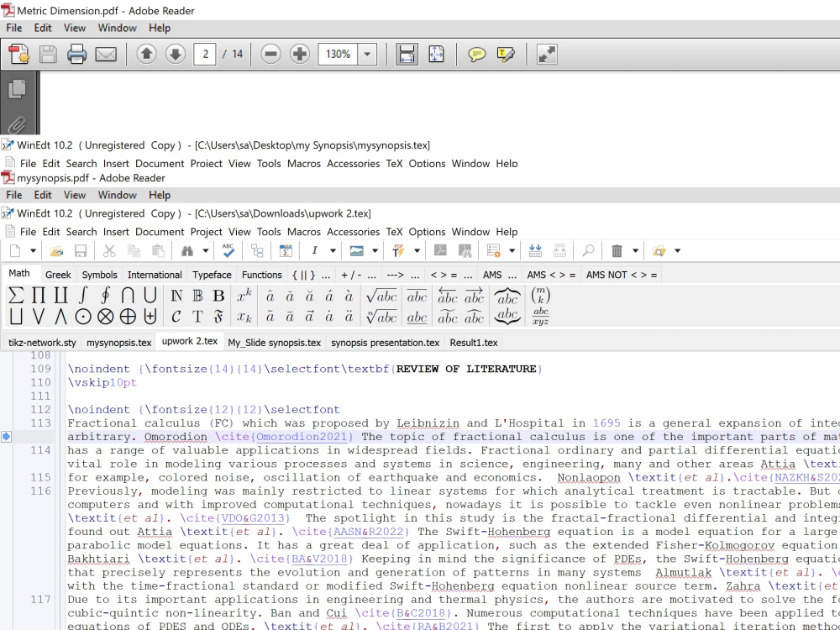Click New document icon in WinEdt toolbar
840x630 pixels.
[15, 250]
